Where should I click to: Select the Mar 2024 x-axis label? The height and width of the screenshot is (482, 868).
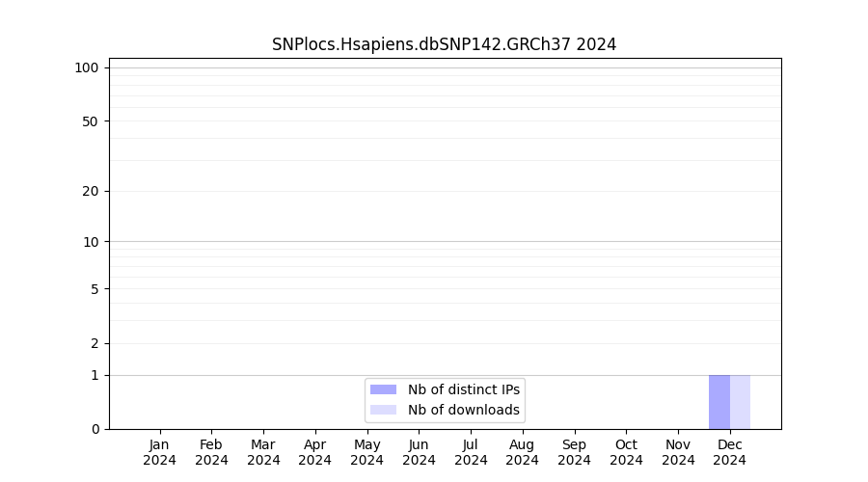(263, 452)
